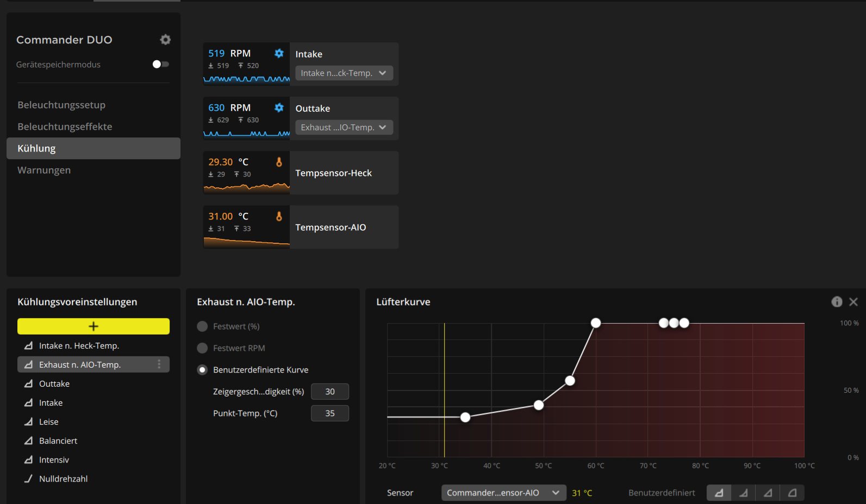Click Intake fan RPM graph tile

[246, 64]
